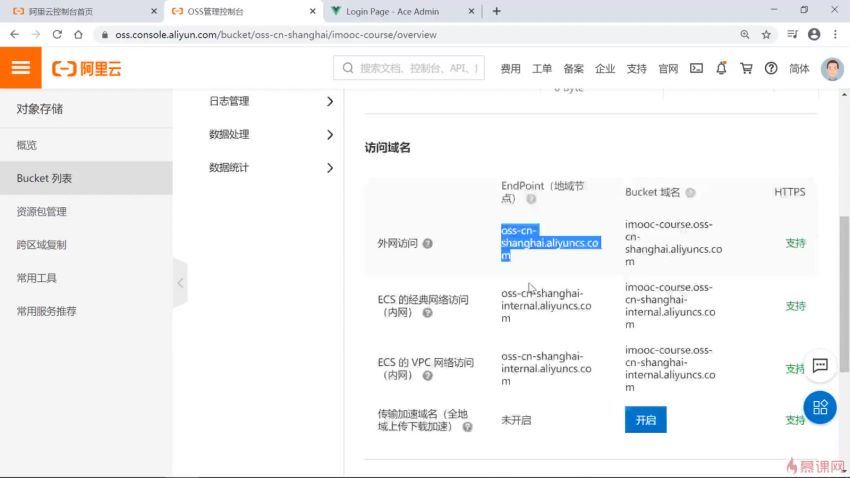Click the page vertical scrollbar thumb
This screenshot has height=478, width=850.
click(x=845, y=294)
